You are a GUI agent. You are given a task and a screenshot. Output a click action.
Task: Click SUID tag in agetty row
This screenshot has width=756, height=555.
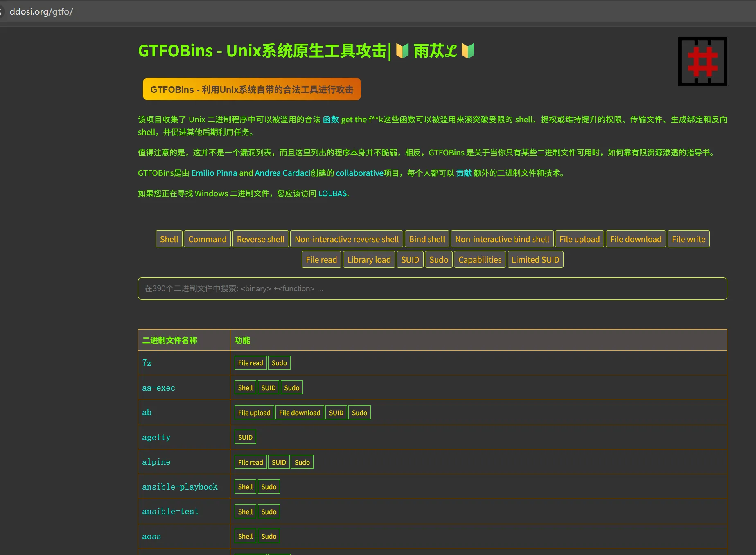245,437
